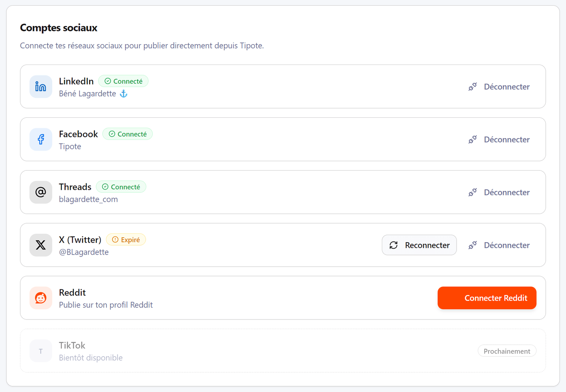Click the Facebook logo icon
This screenshot has width=566, height=392.
click(41, 140)
